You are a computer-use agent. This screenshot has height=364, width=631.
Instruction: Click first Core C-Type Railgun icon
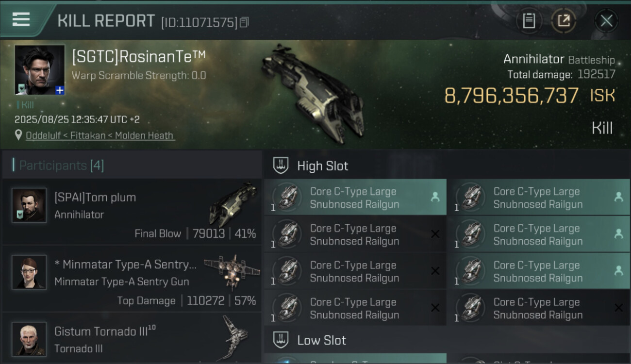(287, 197)
